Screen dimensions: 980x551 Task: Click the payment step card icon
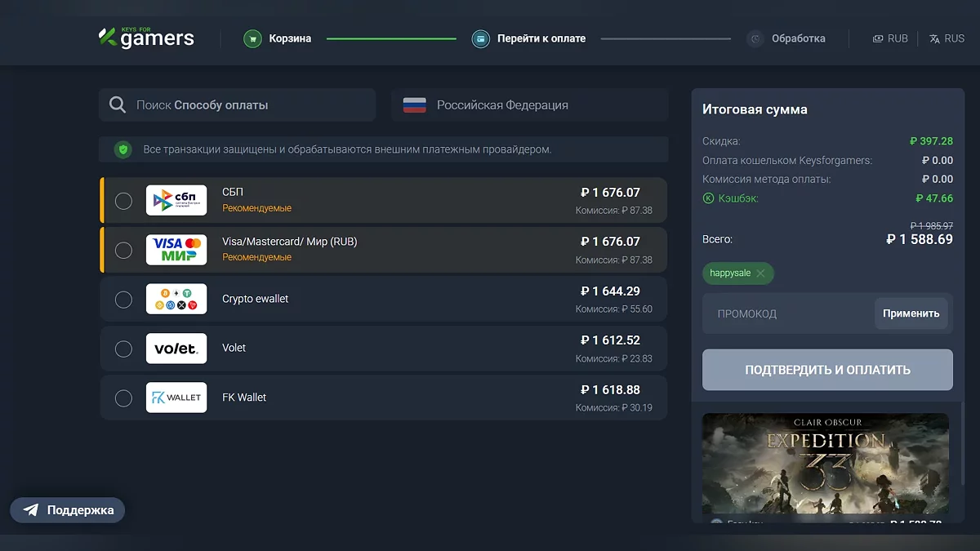pyautogui.click(x=481, y=38)
